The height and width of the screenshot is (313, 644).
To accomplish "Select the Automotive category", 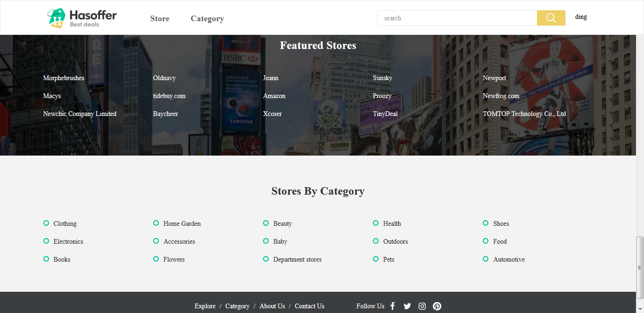I will pyautogui.click(x=509, y=259).
